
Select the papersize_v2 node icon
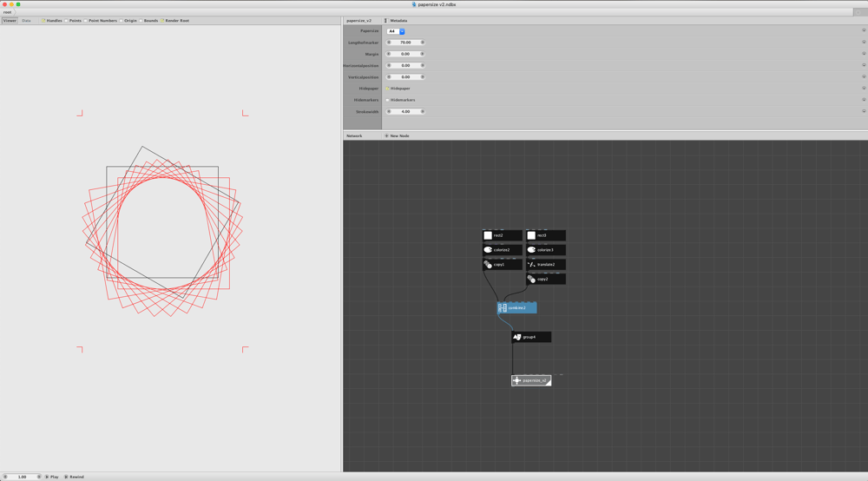pos(516,380)
